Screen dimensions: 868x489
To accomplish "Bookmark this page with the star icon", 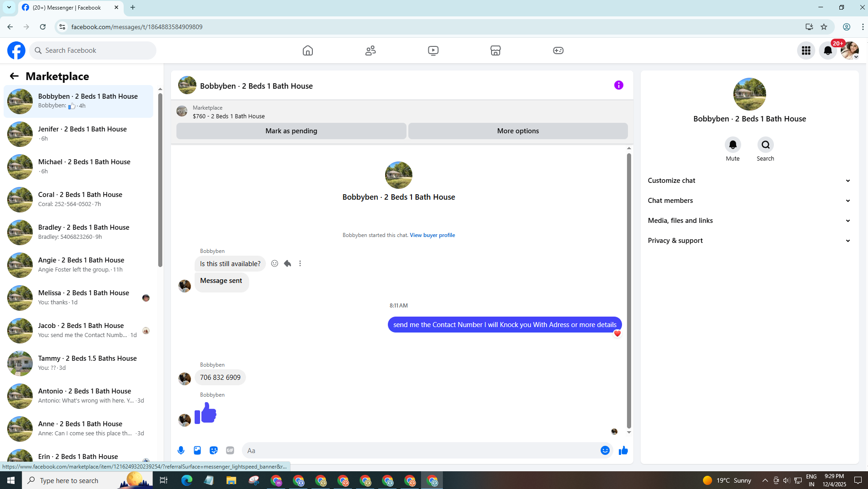I will click(x=824, y=27).
